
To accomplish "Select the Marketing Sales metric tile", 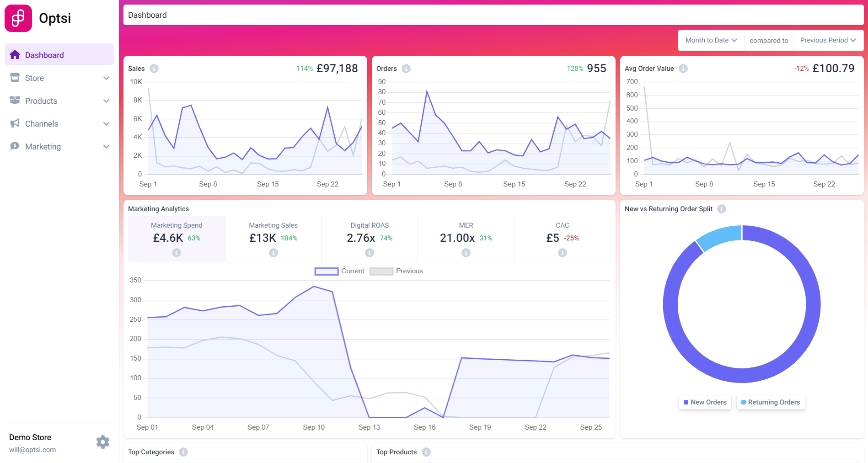I will click(273, 239).
